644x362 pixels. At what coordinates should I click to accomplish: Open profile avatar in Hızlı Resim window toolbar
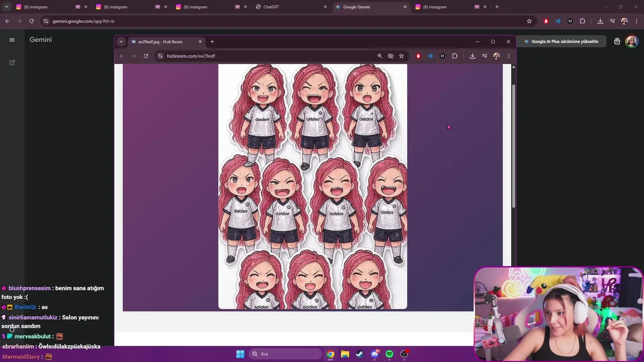point(497,56)
